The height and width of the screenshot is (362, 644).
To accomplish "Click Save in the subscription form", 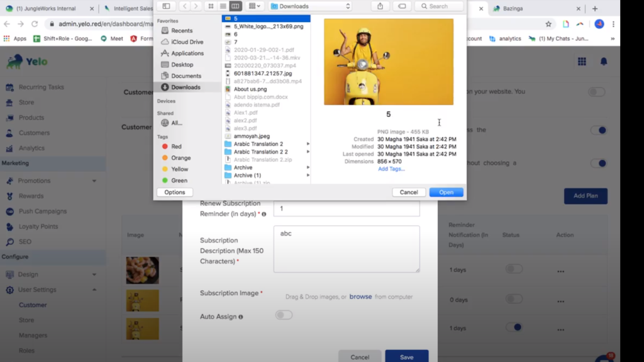I will (407, 357).
